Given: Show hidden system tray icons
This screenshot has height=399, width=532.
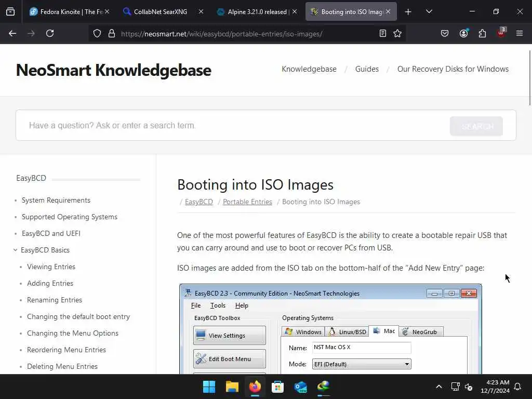Looking at the screenshot, I should [x=438, y=387].
